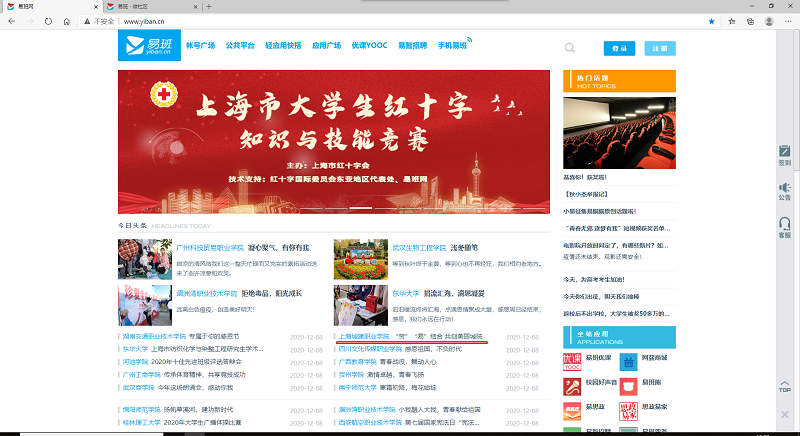800x436 pixels.
Task: Open flower garden thumbnail of 浅冬随笔 article
Action: point(361,259)
